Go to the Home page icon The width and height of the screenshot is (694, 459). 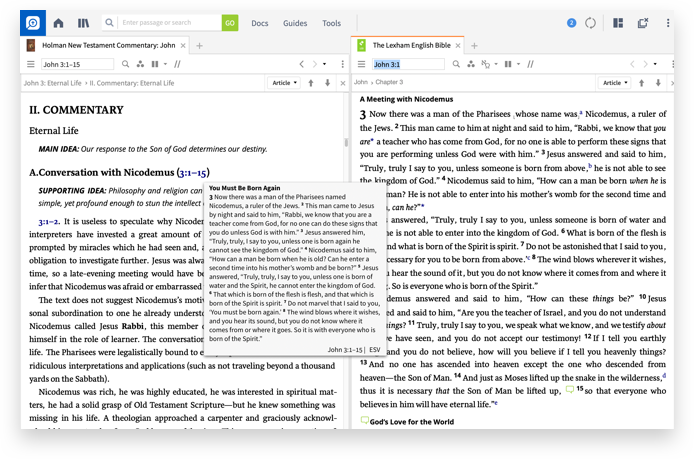(58, 23)
